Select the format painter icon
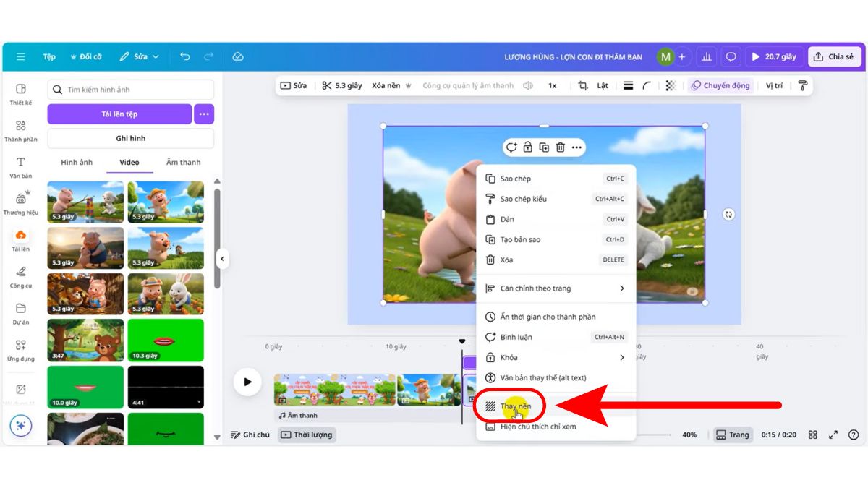This screenshot has width=868, height=488. pos(802,85)
